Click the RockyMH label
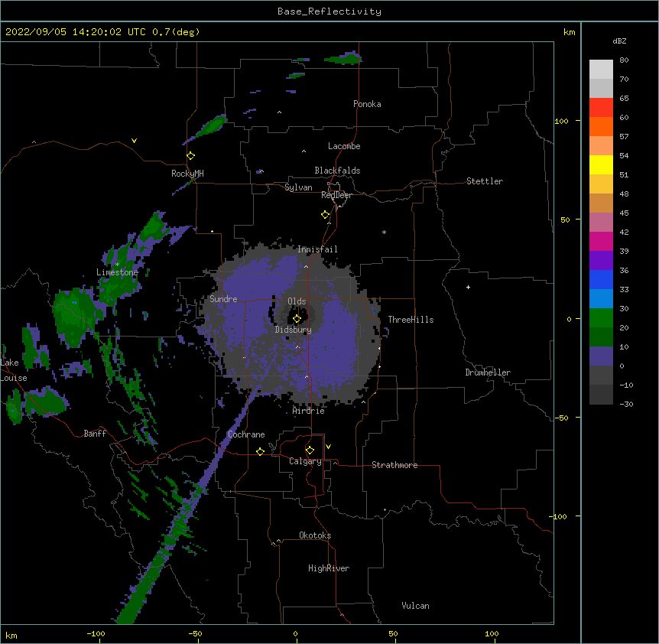Viewport: 659px width, 644px height. click(187, 174)
